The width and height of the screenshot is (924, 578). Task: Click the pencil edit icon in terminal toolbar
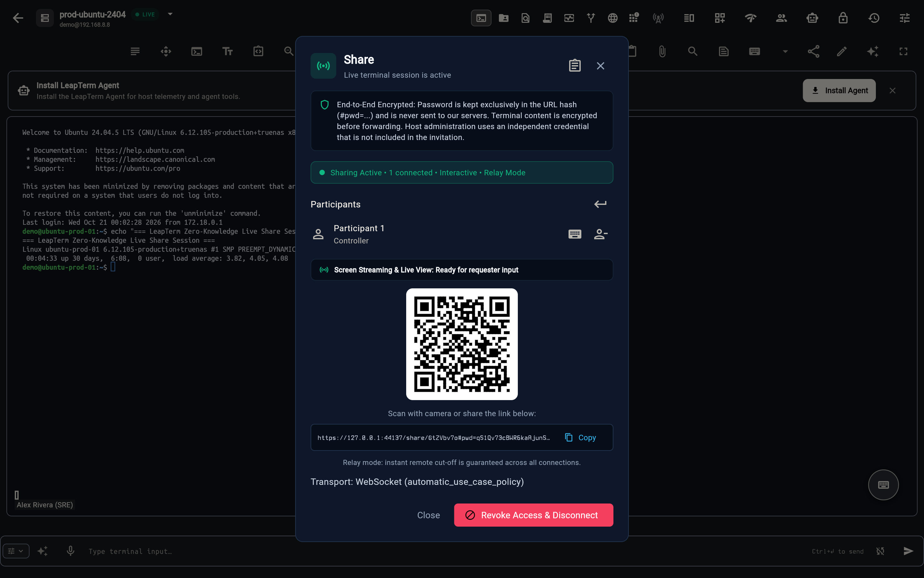coord(842,51)
